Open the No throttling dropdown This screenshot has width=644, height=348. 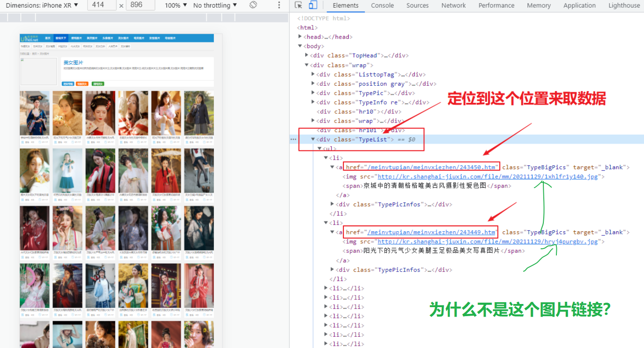[x=215, y=5]
